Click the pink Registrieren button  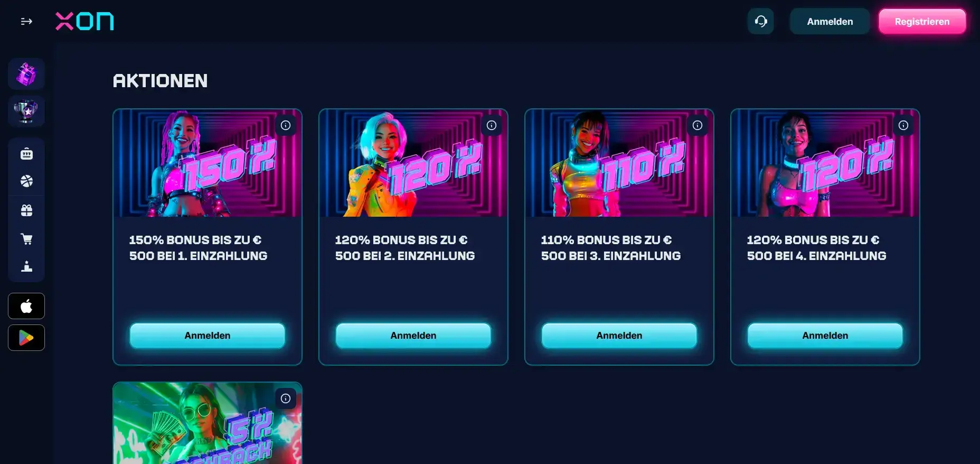coord(922,21)
